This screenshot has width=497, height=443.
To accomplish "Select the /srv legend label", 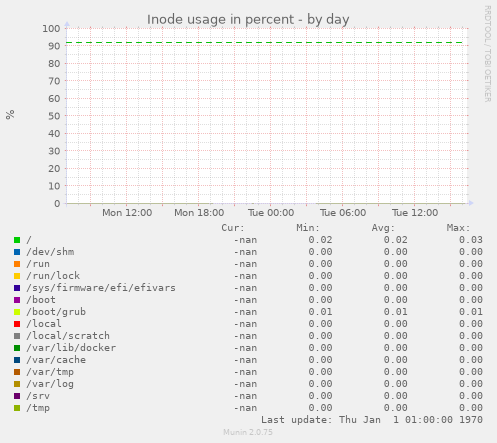I will tap(38, 396).
